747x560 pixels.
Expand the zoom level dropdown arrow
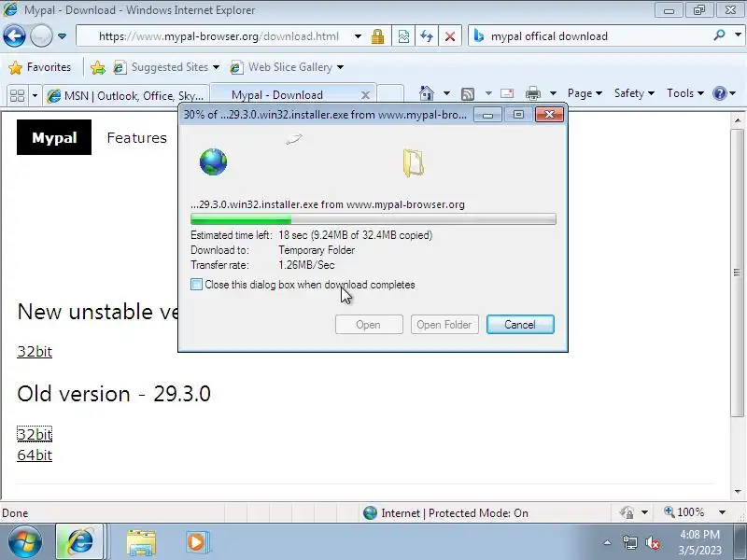(722, 512)
